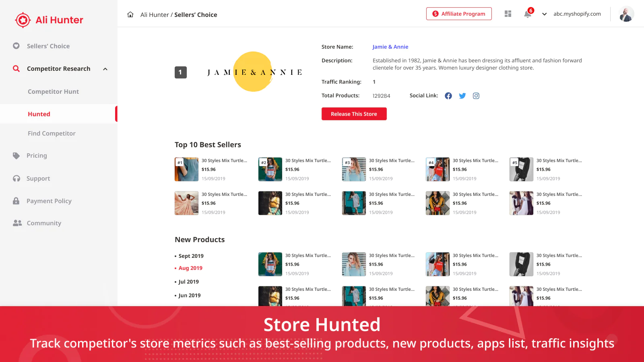644x362 pixels.
Task: Open best seller #5 product thumbnail
Action: coord(522,169)
